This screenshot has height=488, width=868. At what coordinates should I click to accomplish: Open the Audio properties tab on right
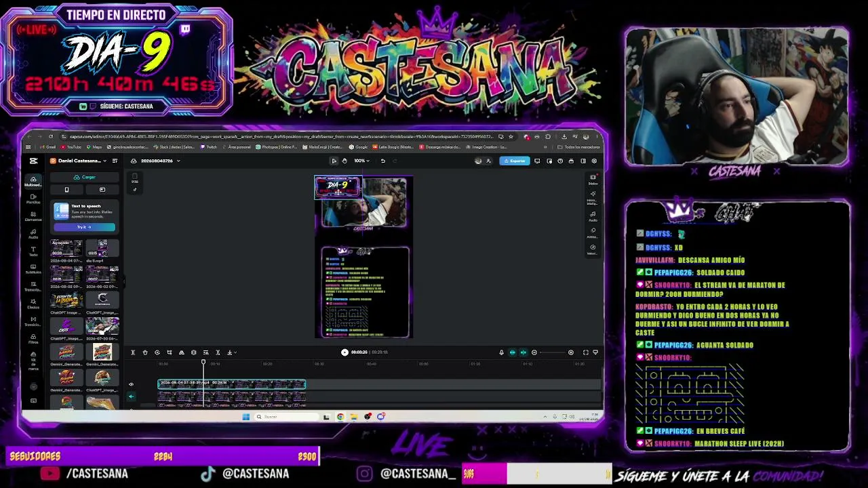(593, 216)
